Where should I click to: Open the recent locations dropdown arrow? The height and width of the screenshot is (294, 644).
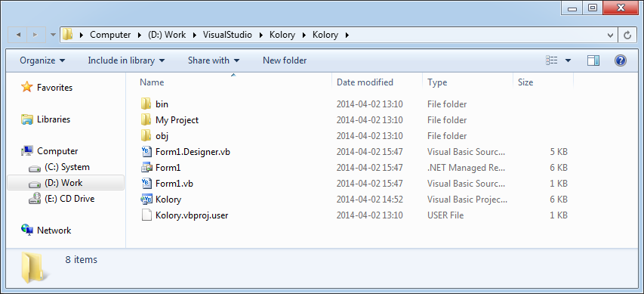click(53, 35)
